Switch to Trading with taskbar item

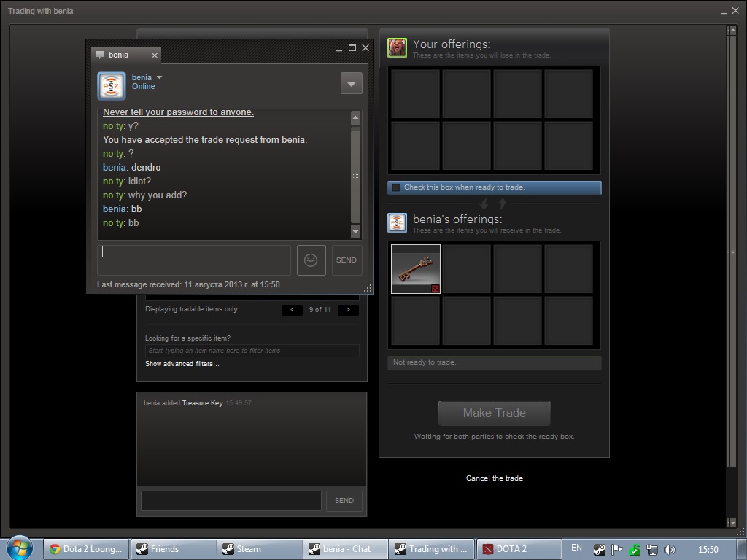pos(432,549)
